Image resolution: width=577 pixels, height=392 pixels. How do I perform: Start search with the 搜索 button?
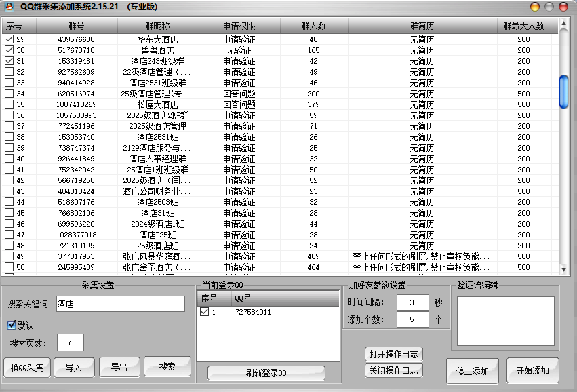coord(167,367)
